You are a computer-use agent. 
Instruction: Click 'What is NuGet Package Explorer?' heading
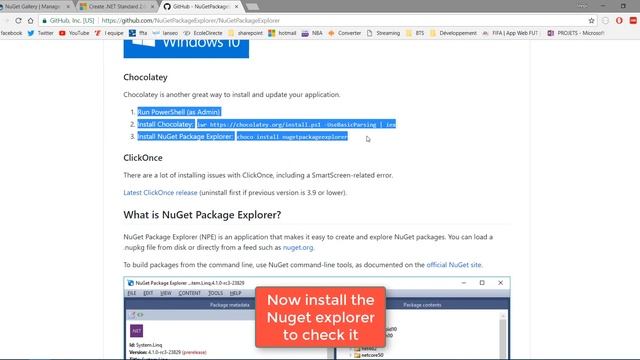tap(202, 215)
